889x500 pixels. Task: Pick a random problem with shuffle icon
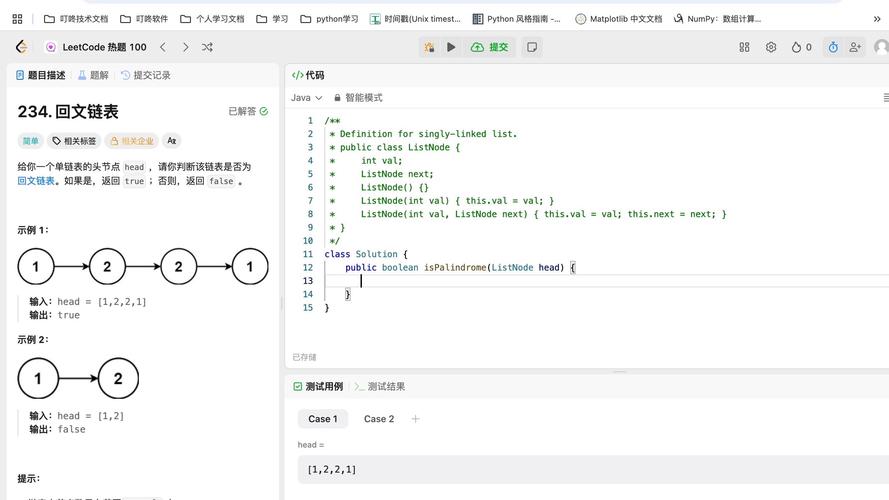207,47
